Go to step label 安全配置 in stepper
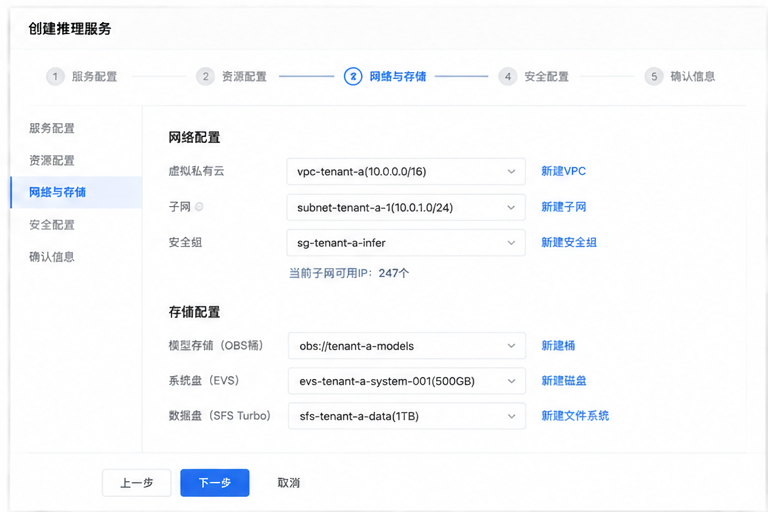This screenshot has height=512, width=768. (547, 76)
